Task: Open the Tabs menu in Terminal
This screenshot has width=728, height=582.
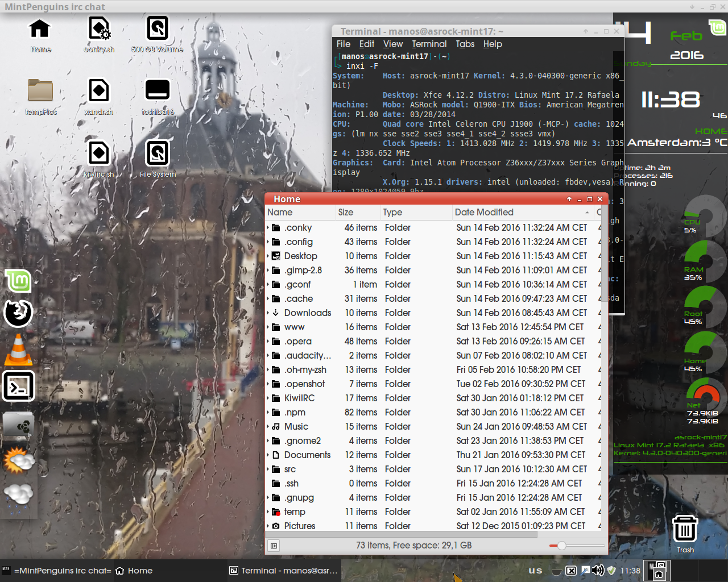Action: click(465, 44)
